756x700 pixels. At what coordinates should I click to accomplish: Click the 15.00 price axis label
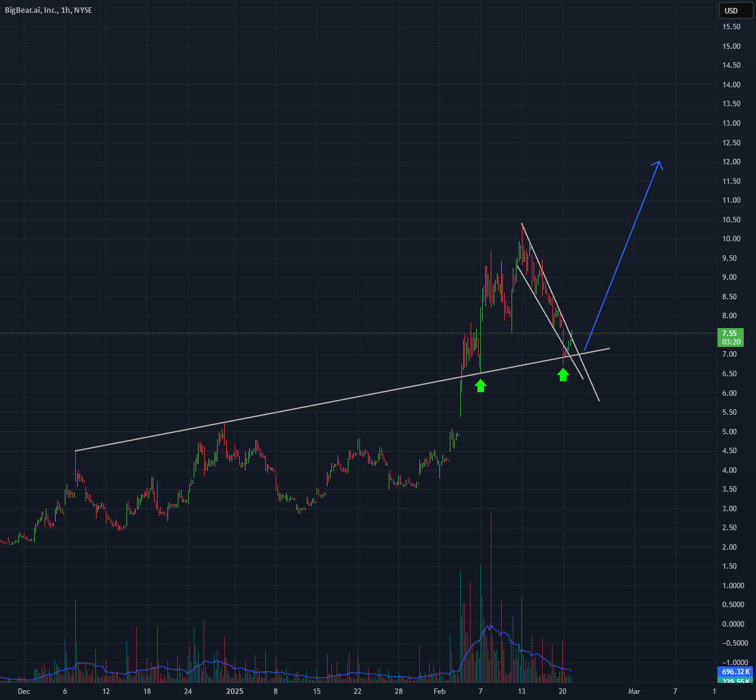tap(731, 46)
